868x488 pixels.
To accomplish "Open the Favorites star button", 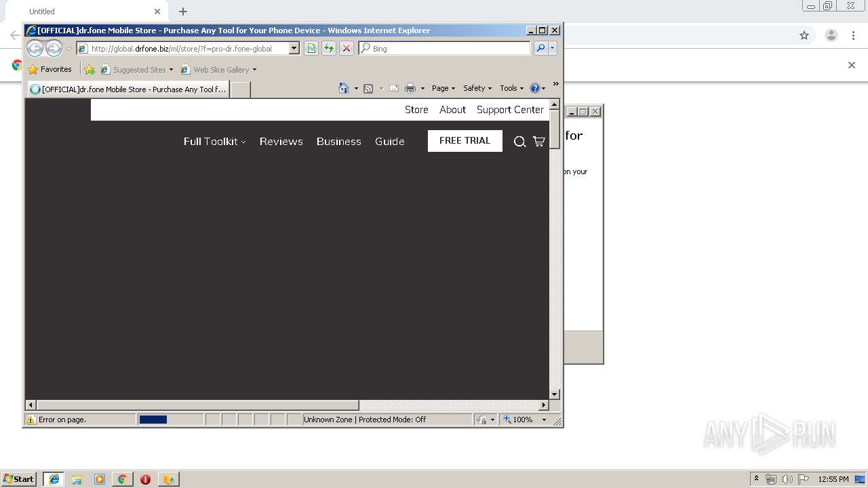I will point(50,69).
